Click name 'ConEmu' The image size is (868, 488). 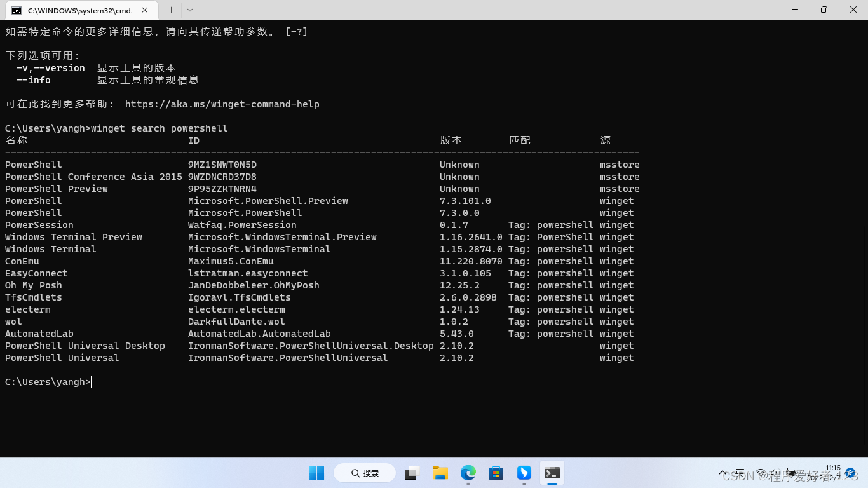[x=22, y=261]
